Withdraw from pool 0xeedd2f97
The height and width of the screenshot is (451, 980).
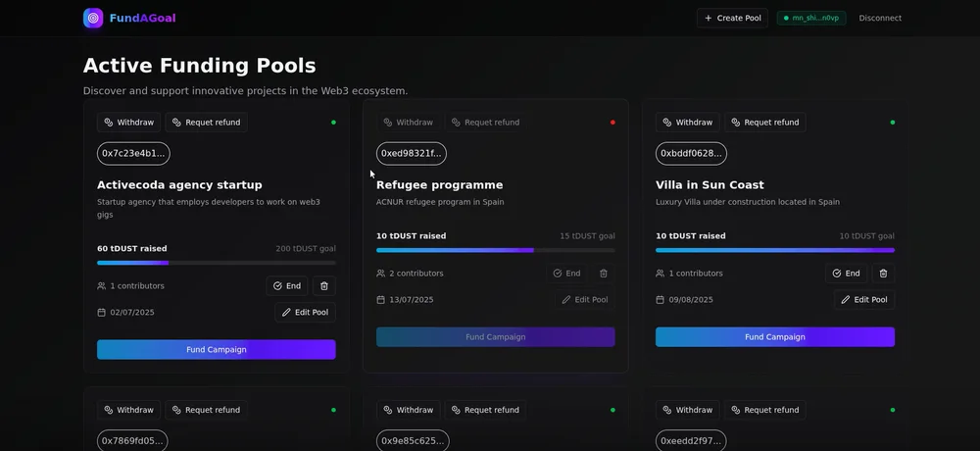688,410
